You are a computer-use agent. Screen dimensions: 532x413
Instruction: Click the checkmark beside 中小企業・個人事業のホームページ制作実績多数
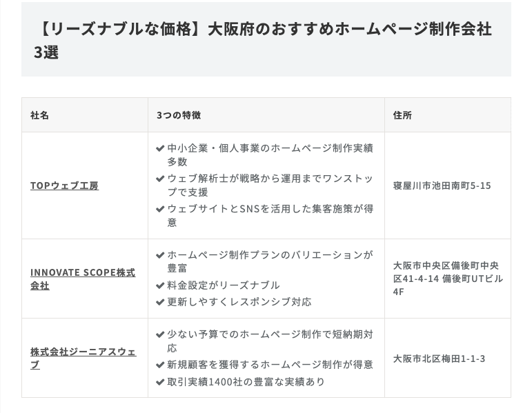click(161, 148)
